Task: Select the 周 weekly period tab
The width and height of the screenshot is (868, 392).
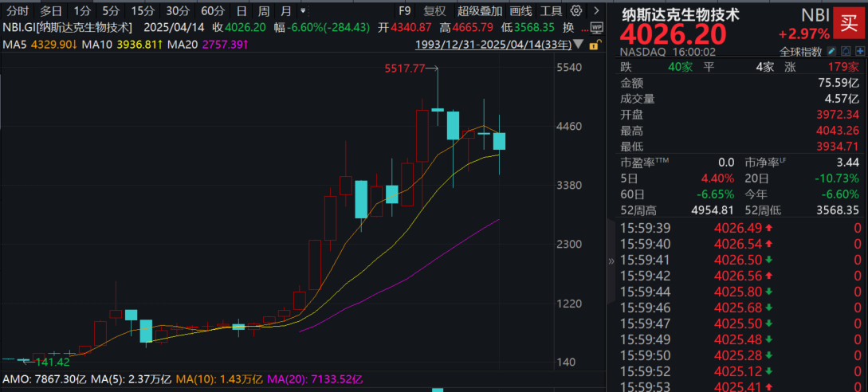Action: pyautogui.click(x=264, y=10)
